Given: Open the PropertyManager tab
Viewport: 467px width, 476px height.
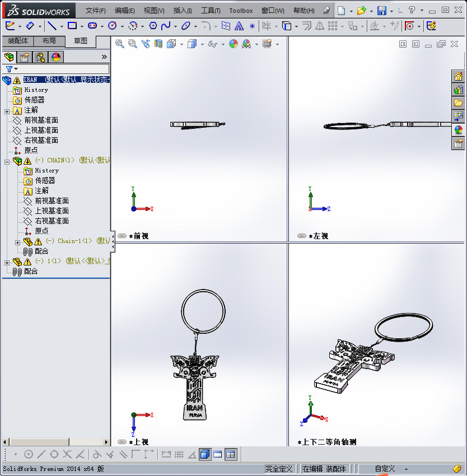Looking at the screenshot, I should (25, 57).
